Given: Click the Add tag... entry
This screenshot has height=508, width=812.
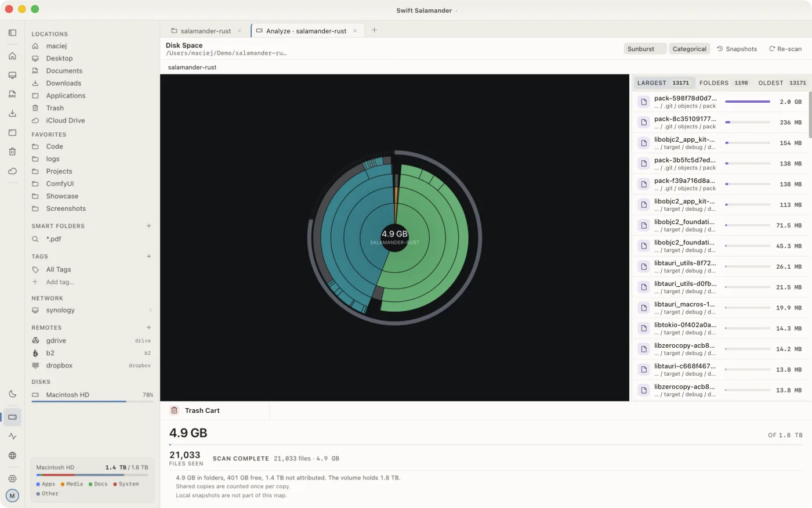Looking at the screenshot, I should tap(60, 282).
